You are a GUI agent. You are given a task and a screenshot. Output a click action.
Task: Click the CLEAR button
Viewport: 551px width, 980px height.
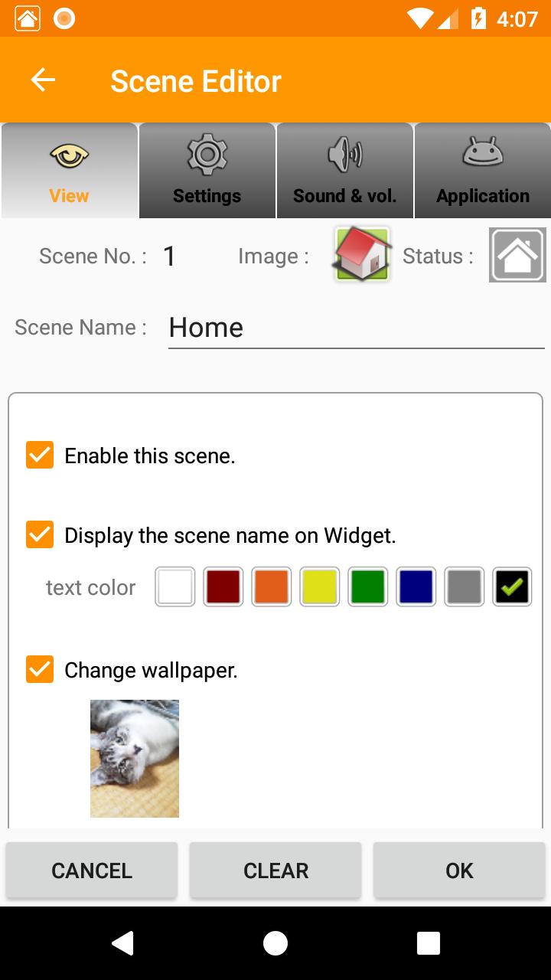coord(275,871)
